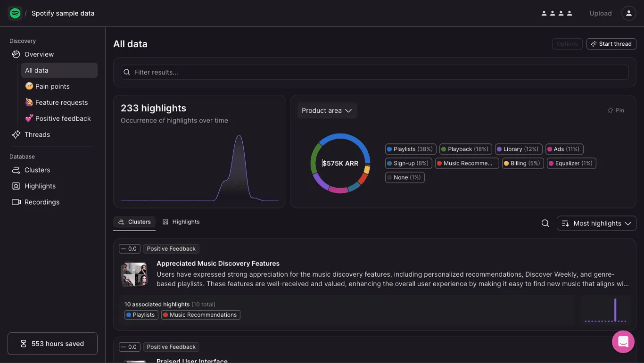Click the Clusters sidebar icon
This screenshot has width=644, height=363.
16,170
